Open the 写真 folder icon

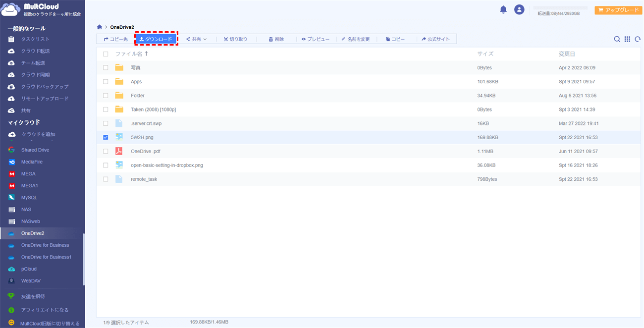tap(119, 67)
